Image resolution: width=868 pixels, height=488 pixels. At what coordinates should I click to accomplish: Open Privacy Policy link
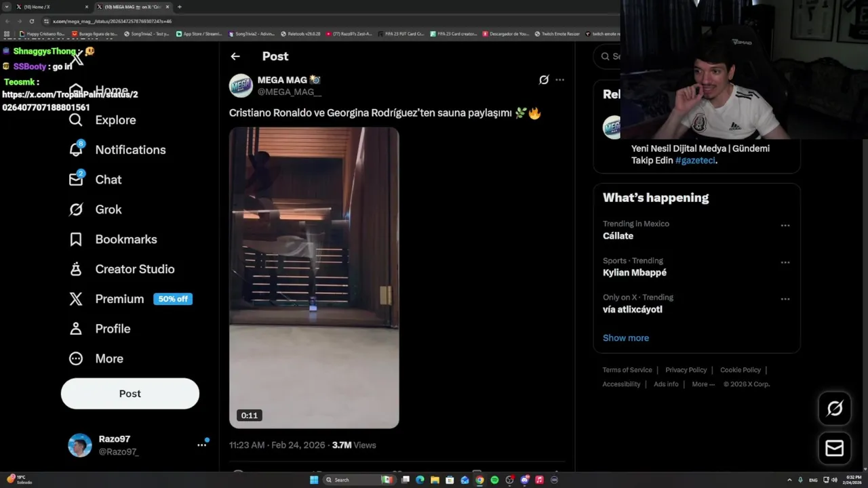(x=686, y=370)
